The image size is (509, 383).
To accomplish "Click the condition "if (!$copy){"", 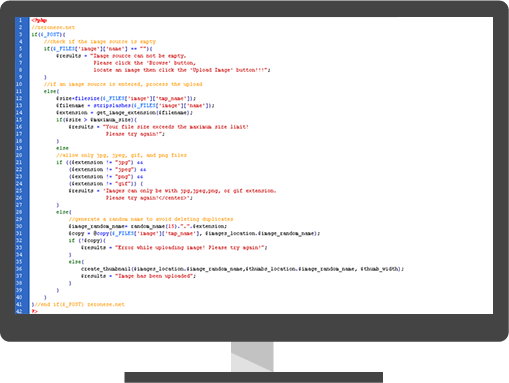I will point(87,240).
